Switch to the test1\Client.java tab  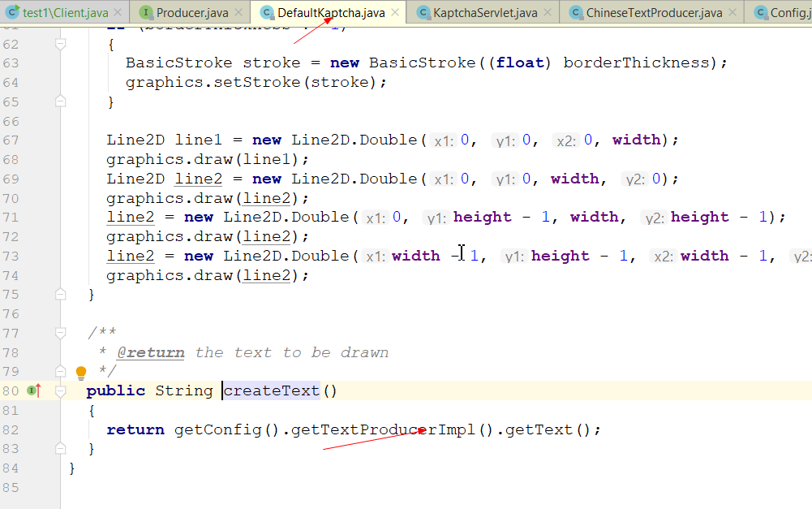coord(65,12)
